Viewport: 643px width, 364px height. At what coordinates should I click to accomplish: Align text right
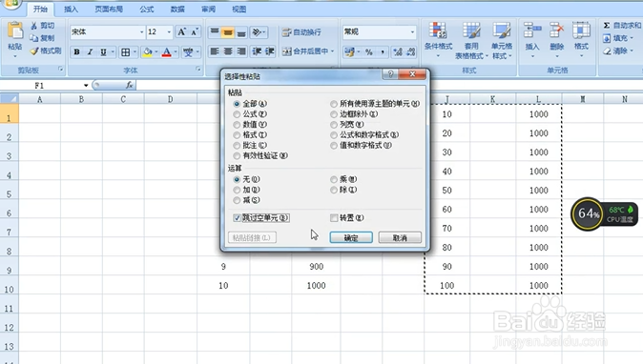tap(241, 51)
